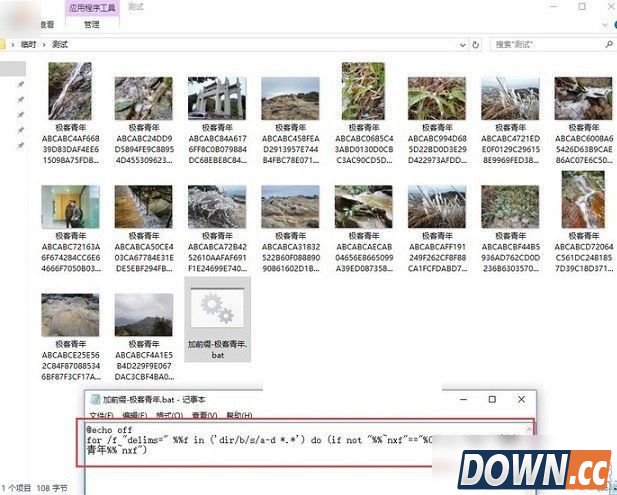Image resolution: width=617 pixels, height=495 pixels.
Task: Minimize the File Explorer window
Action: coord(554,6)
